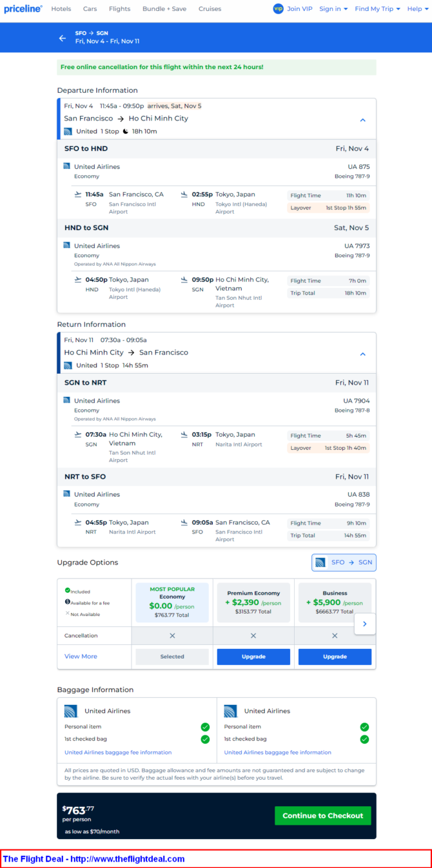Click right panel 1st checked bag green check
The width and height of the screenshot is (432, 868).
click(364, 739)
